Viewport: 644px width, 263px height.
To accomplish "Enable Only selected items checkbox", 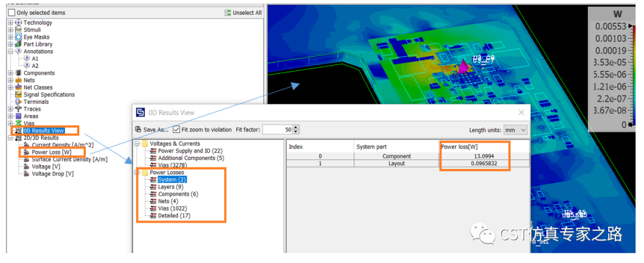I will [x=11, y=13].
